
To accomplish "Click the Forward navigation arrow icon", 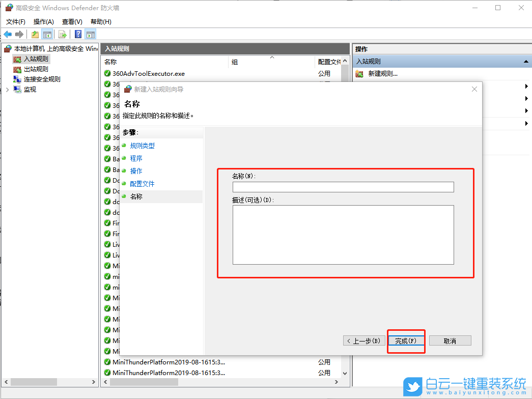I will tap(19, 34).
